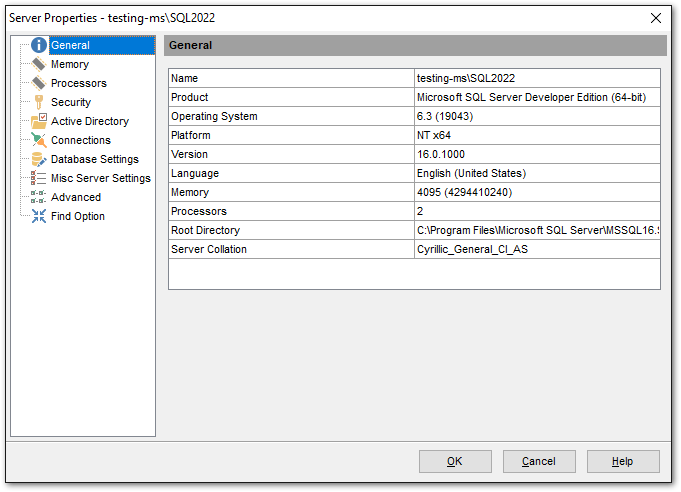
Task: Click the Find Option arrows icon
Action: click(39, 216)
